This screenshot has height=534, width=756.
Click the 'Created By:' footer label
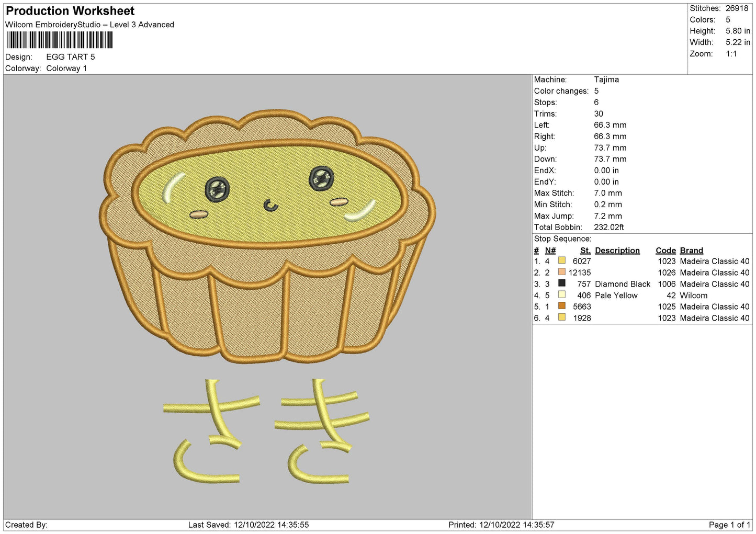[x=26, y=525]
